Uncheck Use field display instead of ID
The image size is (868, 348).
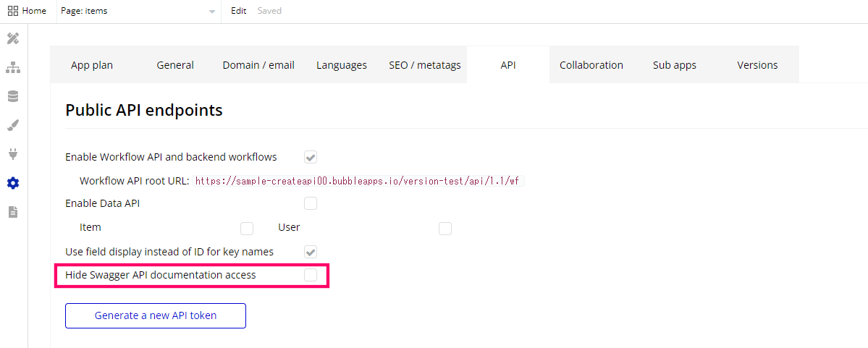311,252
